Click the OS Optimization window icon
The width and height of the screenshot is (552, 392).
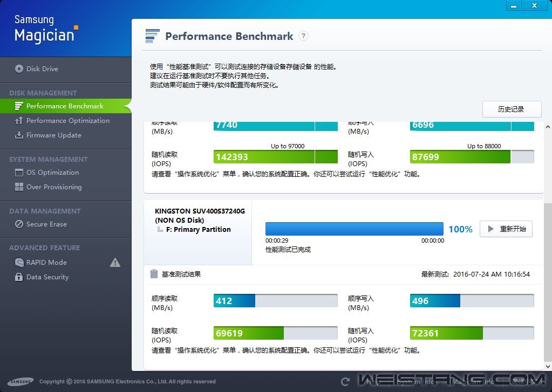19,173
